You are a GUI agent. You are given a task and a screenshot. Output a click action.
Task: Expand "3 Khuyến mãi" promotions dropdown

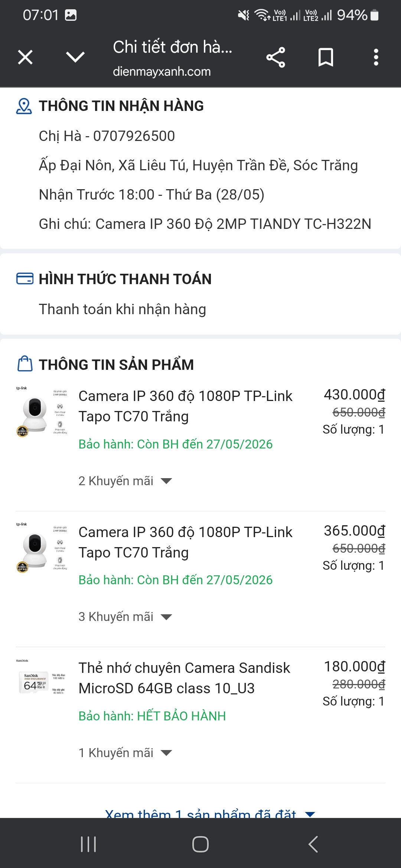point(125,617)
